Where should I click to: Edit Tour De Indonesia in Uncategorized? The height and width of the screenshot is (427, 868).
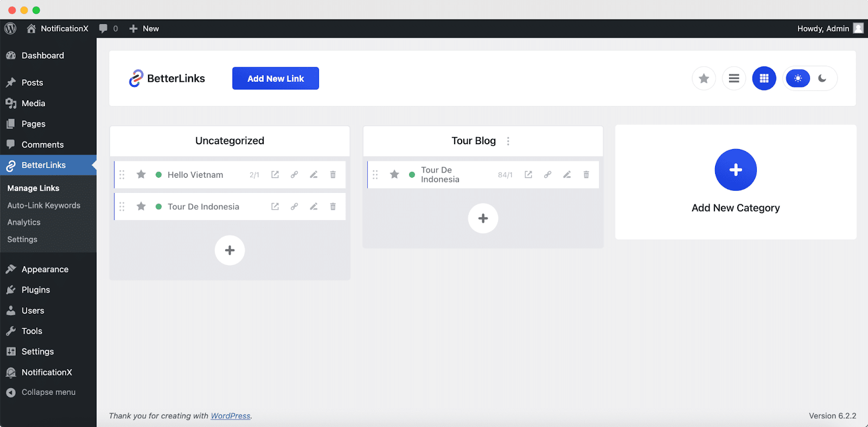coord(314,206)
